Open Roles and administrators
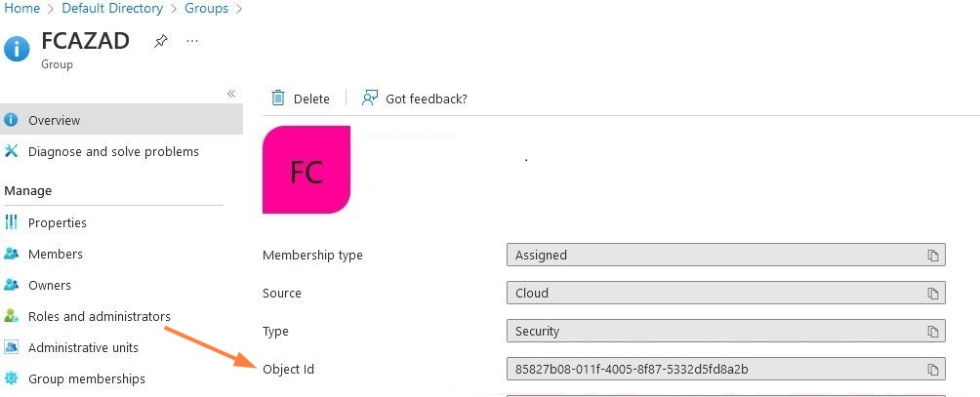Screen dimensions: 980x397 pos(100,317)
